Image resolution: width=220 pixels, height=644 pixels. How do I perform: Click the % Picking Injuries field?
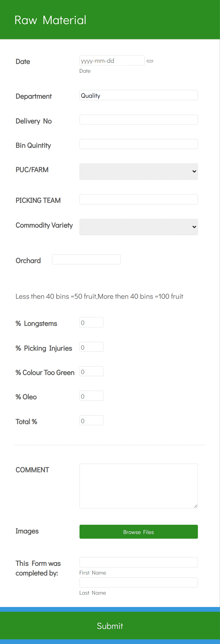coord(91,347)
